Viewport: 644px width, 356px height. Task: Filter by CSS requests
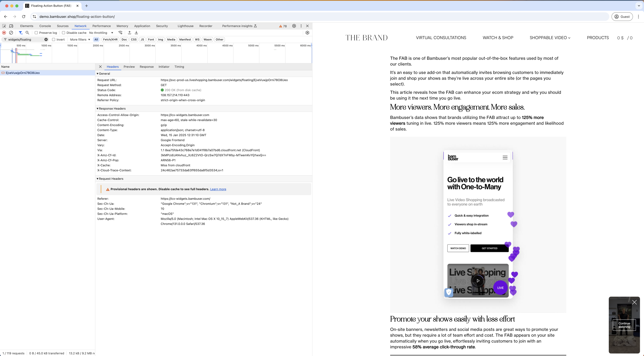tap(134, 39)
